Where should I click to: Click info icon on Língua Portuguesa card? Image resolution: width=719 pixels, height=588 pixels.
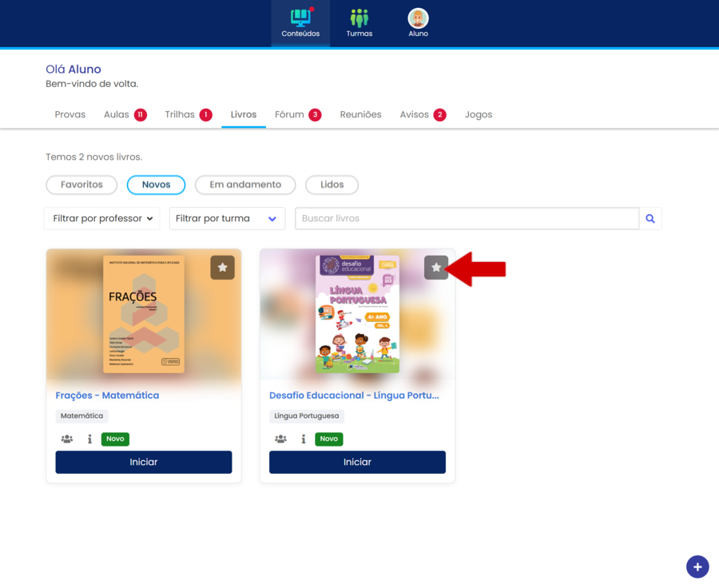(x=304, y=439)
